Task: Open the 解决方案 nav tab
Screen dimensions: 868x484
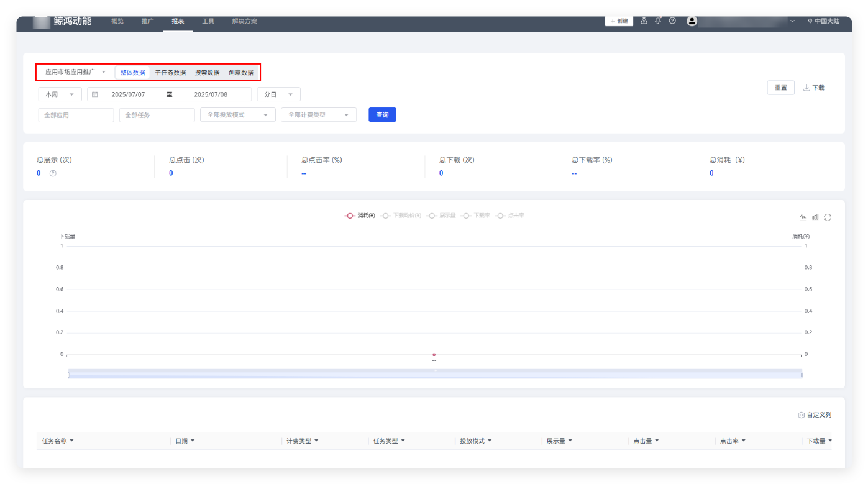Action: 244,21
